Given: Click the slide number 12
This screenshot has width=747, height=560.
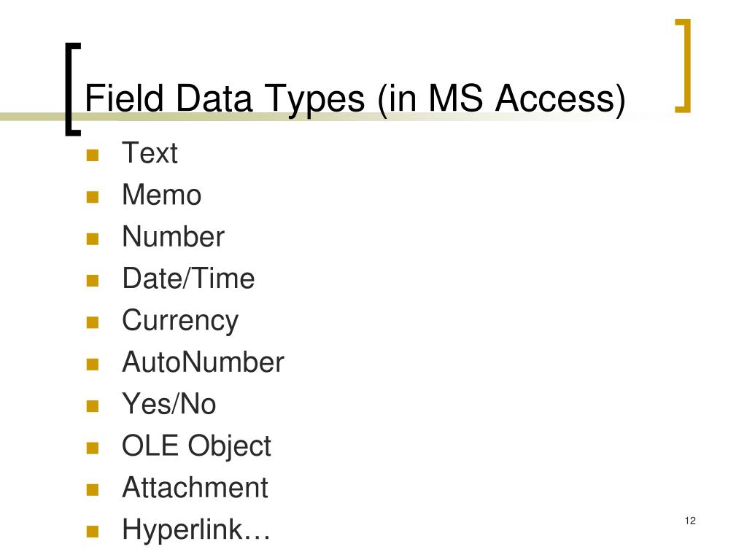Looking at the screenshot, I should coord(690,521).
